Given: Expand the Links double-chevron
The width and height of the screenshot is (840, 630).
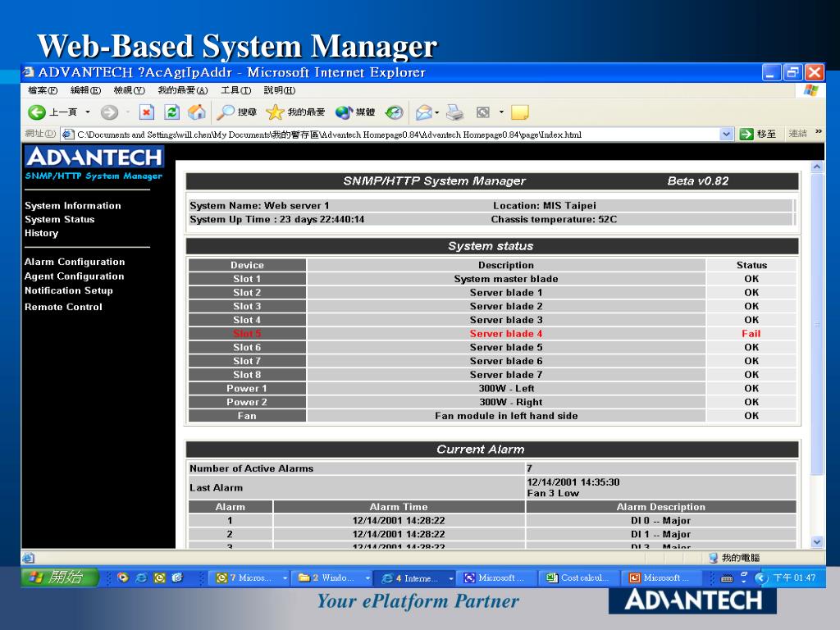Looking at the screenshot, I should tap(819, 131).
